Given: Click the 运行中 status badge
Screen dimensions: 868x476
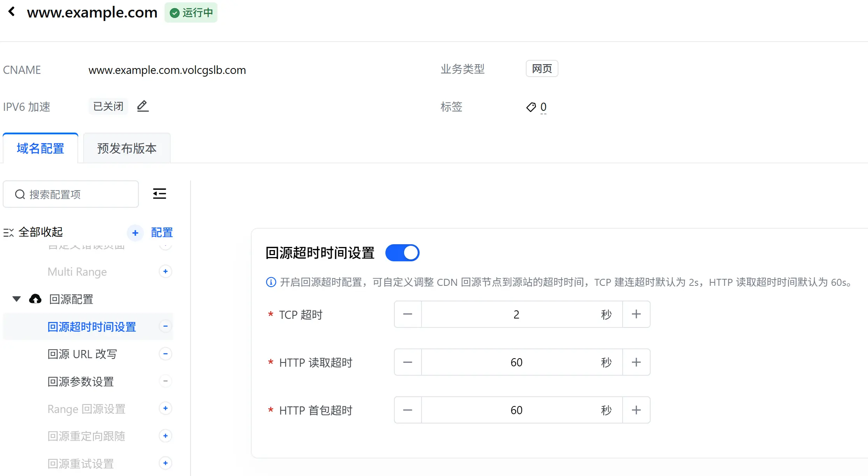Looking at the screenshot, I should tap(191, 12).
